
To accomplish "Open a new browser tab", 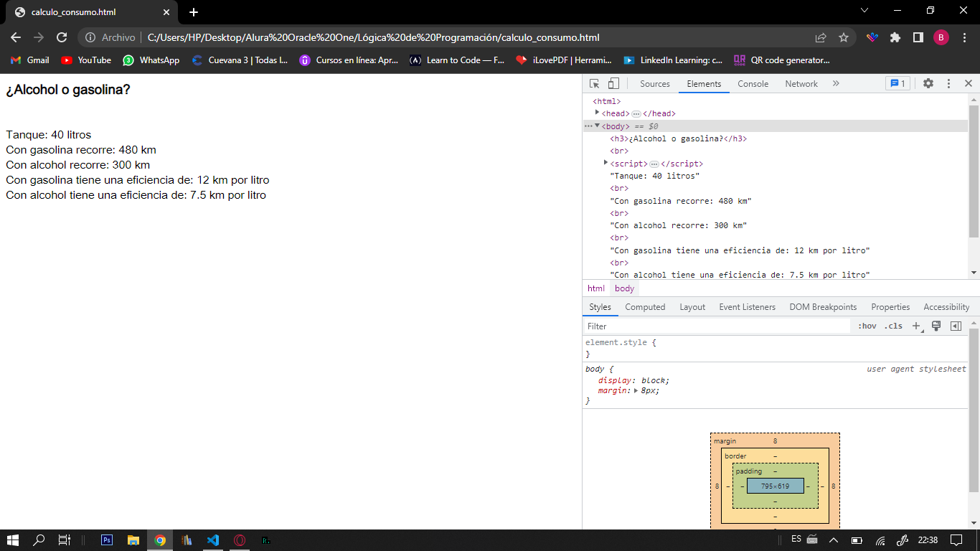I will [194, 12].
